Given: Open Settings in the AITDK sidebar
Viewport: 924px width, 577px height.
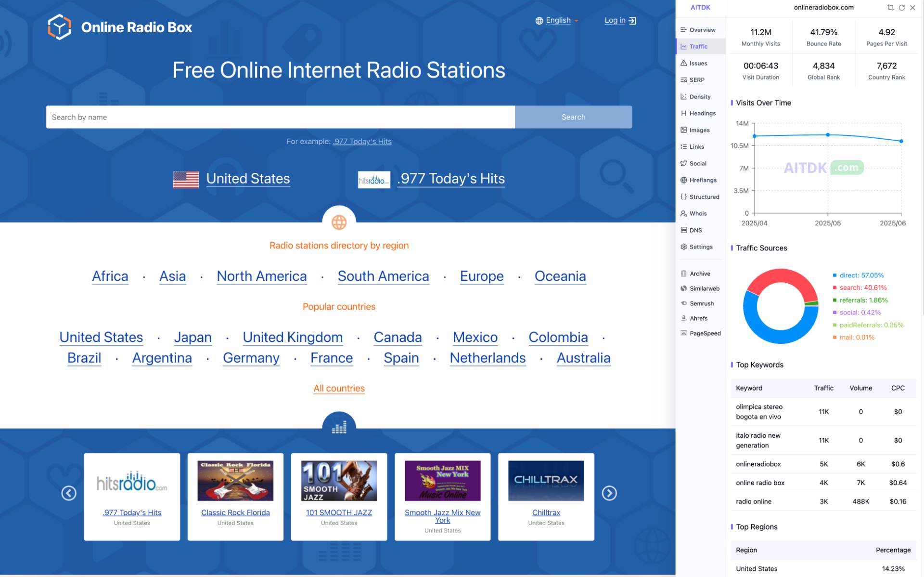Looking at the screenshot, I should tap(700, 247).
